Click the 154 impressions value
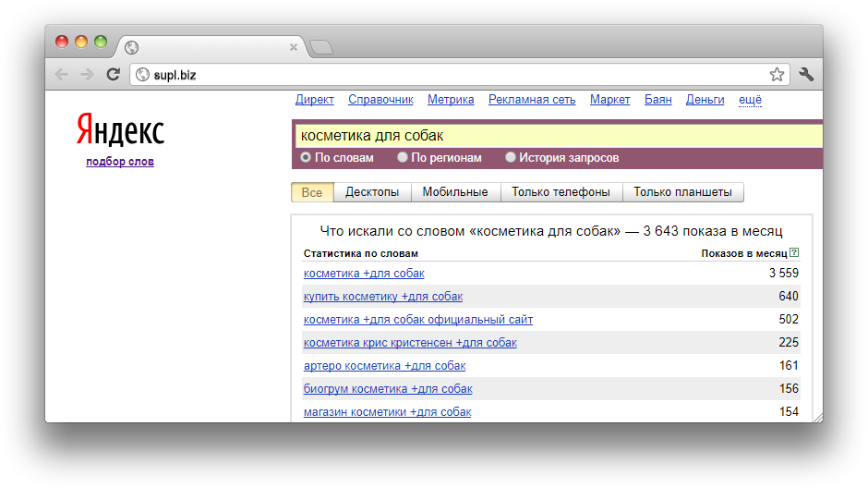This screenshot has width=868, height=488. click(x=789, y=412)
